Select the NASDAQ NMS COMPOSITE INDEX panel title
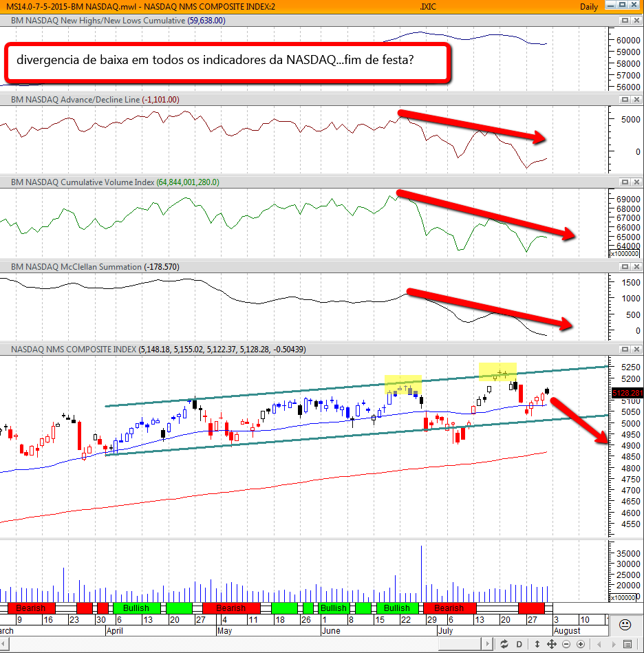The height and width of the screenshot is (653, 644). tap(74, 349)
